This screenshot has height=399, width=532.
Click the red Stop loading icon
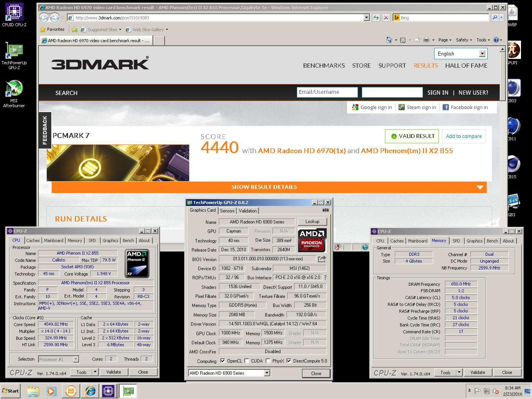pos(386,17)
